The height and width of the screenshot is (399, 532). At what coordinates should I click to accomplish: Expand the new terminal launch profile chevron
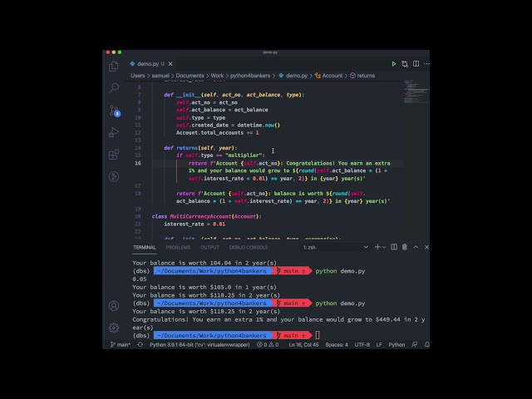(x=384, y=248)
